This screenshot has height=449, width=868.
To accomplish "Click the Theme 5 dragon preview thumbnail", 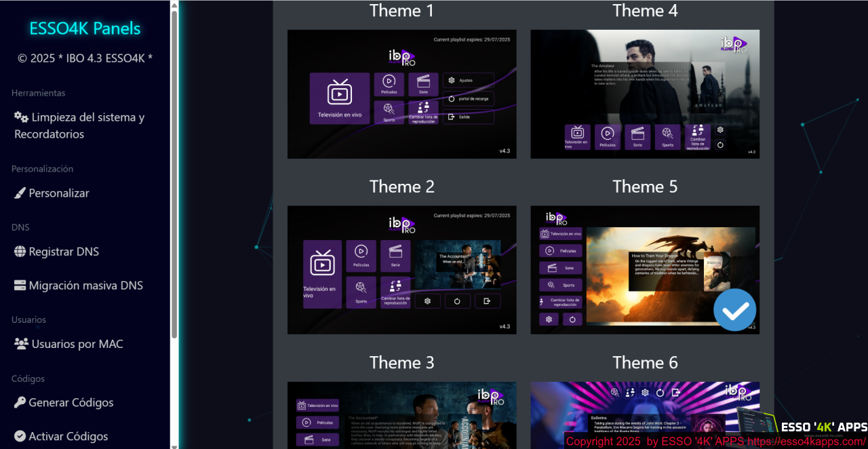I will [x=645, y=270].
